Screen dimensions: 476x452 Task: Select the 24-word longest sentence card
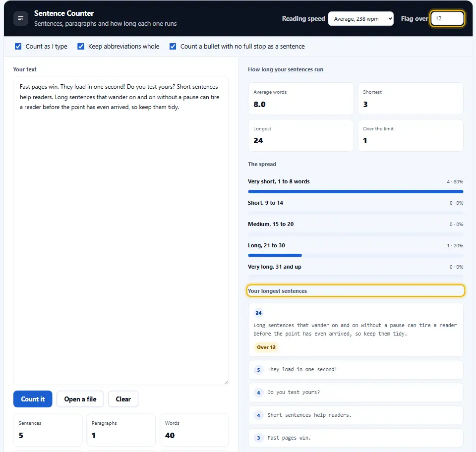[356, 330]
